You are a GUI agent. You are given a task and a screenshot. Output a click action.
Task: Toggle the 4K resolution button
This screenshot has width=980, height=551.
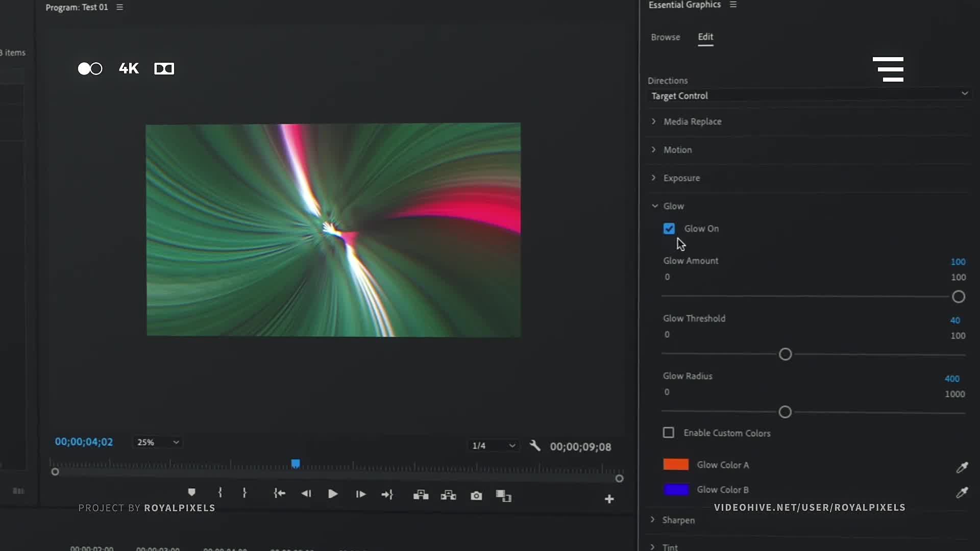(x=128, y=68)
